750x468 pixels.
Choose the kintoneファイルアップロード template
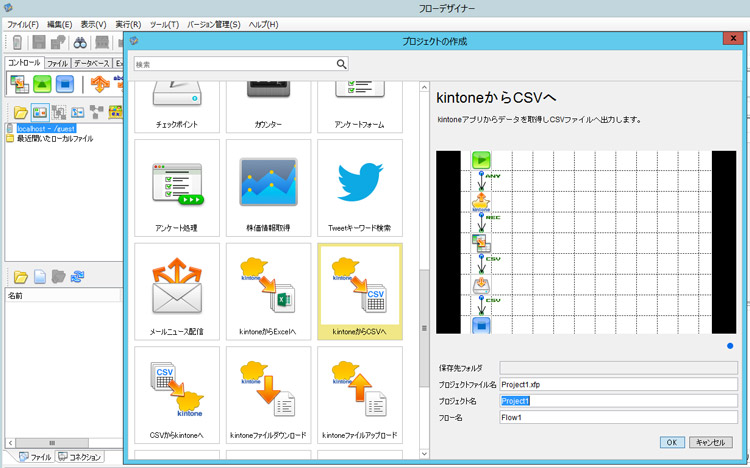[360, 395]
